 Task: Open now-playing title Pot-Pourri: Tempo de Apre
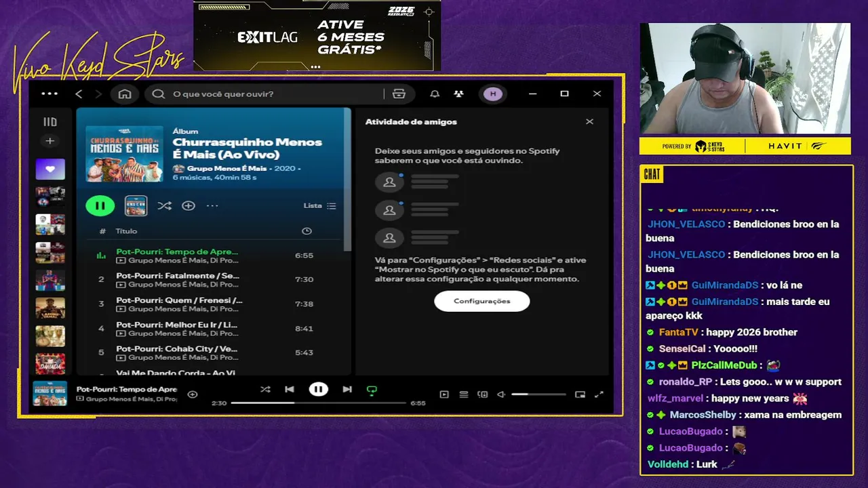(127, 389)
